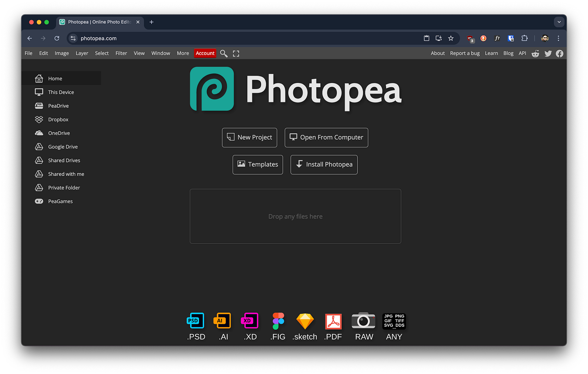Open the View menu

pos(139,53)
